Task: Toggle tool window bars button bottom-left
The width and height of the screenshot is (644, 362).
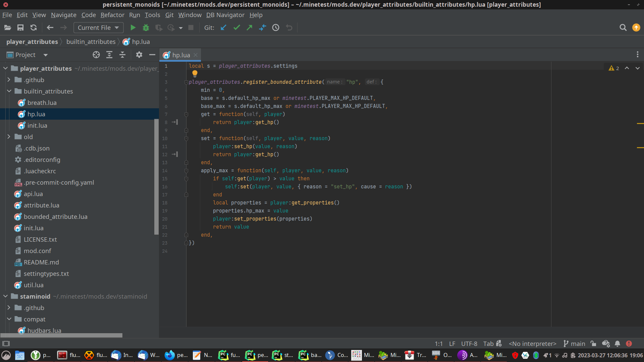Action: [6, 344]
